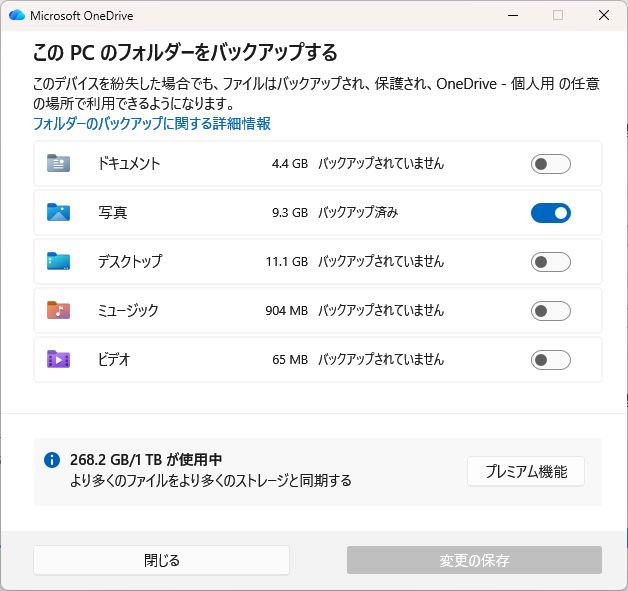Click the 閉じる button

pos(161,560)
